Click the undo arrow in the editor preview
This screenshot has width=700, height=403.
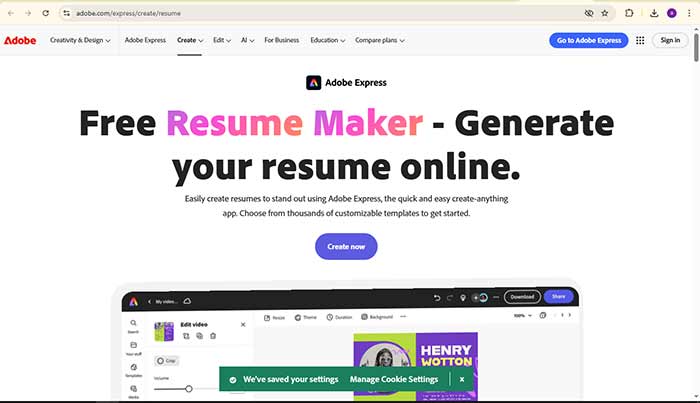pyautogui.click(x=437, y=298)
